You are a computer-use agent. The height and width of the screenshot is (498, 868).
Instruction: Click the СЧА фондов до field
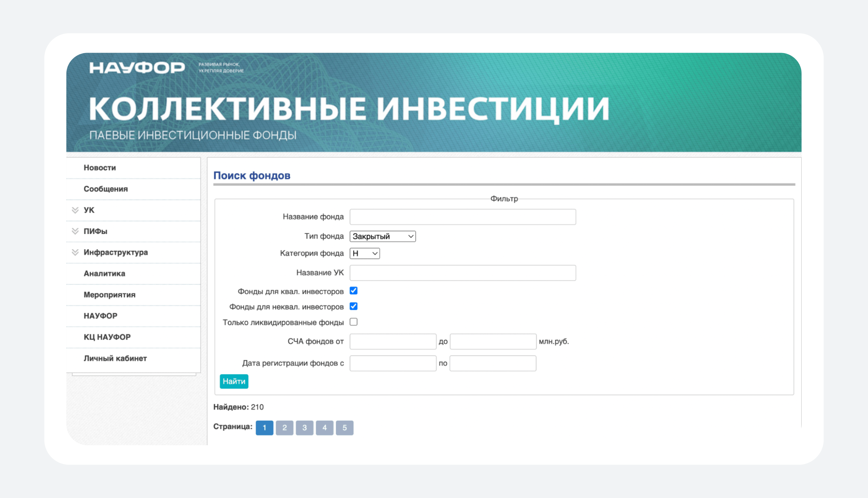[x=493, y=342]
